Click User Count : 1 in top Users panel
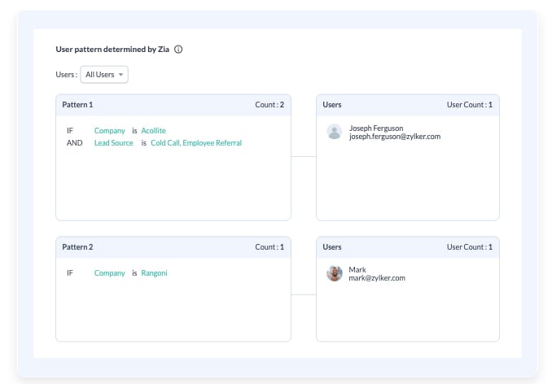552x392 pixels. 469,105
